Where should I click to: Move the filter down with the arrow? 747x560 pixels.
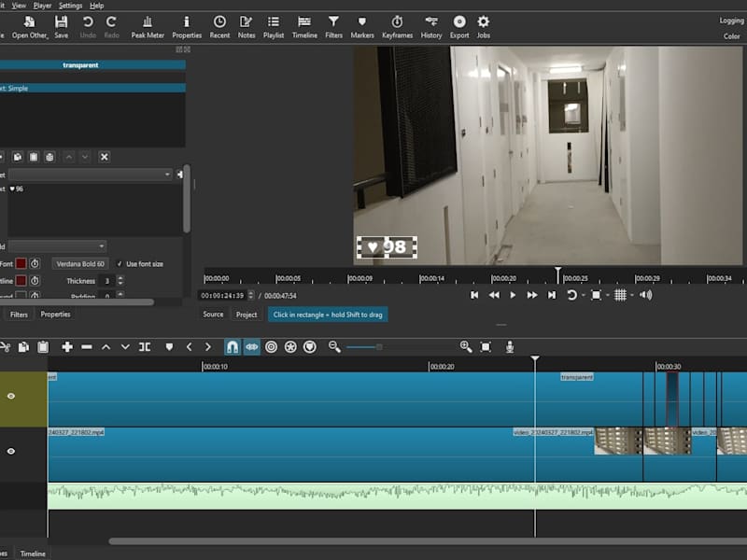[85, 157]
